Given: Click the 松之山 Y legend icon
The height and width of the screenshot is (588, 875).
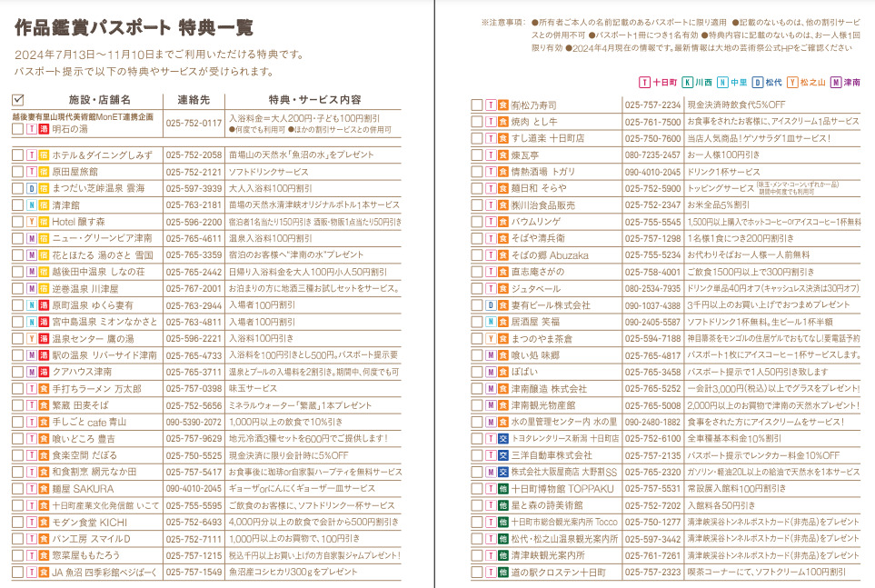Looking at the screenshot, I should (792, 83).
